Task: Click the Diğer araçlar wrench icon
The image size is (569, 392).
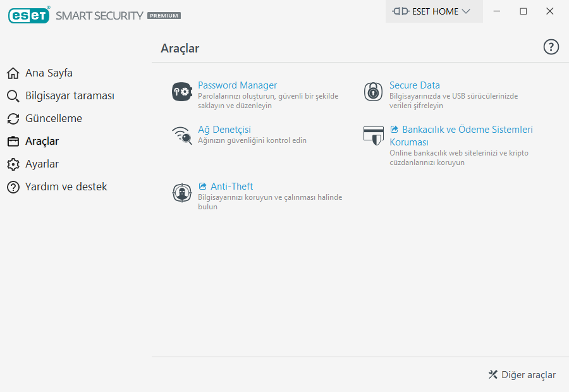Action: click(493, 375)
